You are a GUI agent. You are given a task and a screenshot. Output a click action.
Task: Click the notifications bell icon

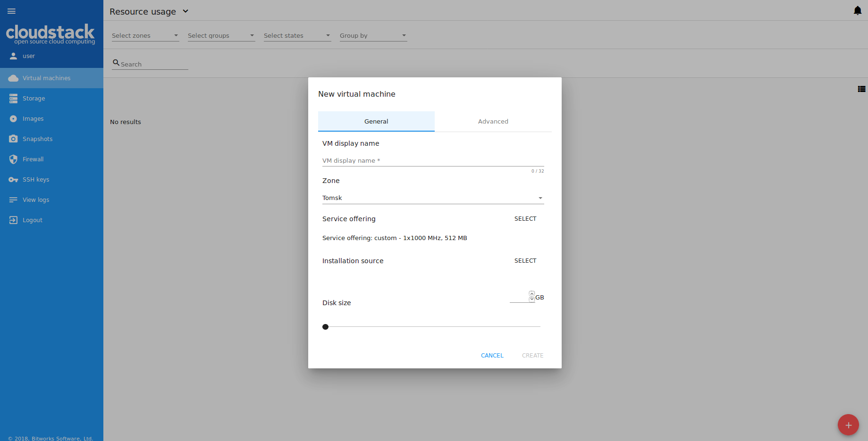pos(858,11)
